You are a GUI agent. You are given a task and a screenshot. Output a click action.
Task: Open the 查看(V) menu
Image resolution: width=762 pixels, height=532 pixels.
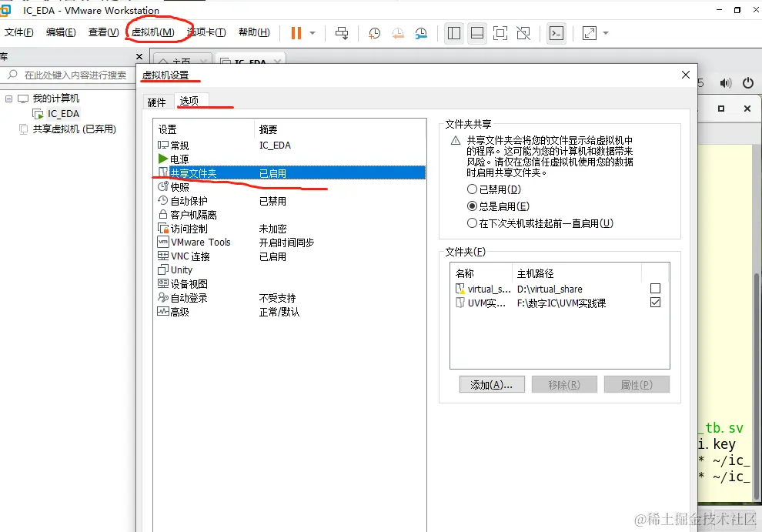tap(103, 32)
